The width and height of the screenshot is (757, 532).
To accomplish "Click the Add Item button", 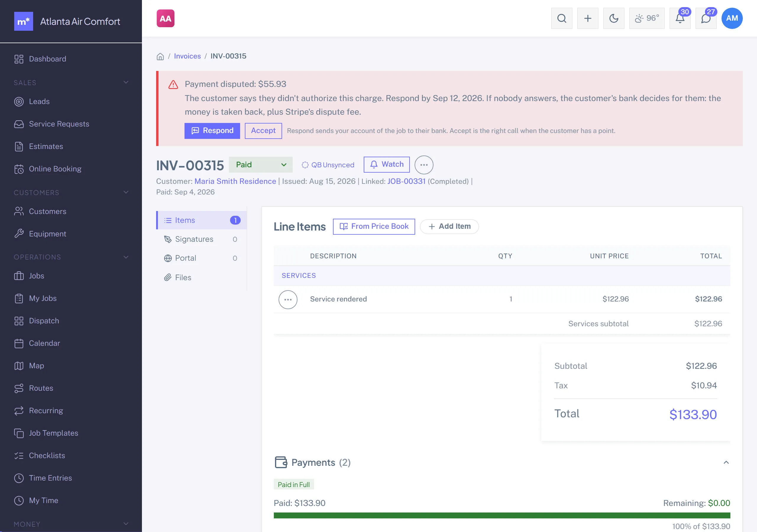I will point(449,226).
